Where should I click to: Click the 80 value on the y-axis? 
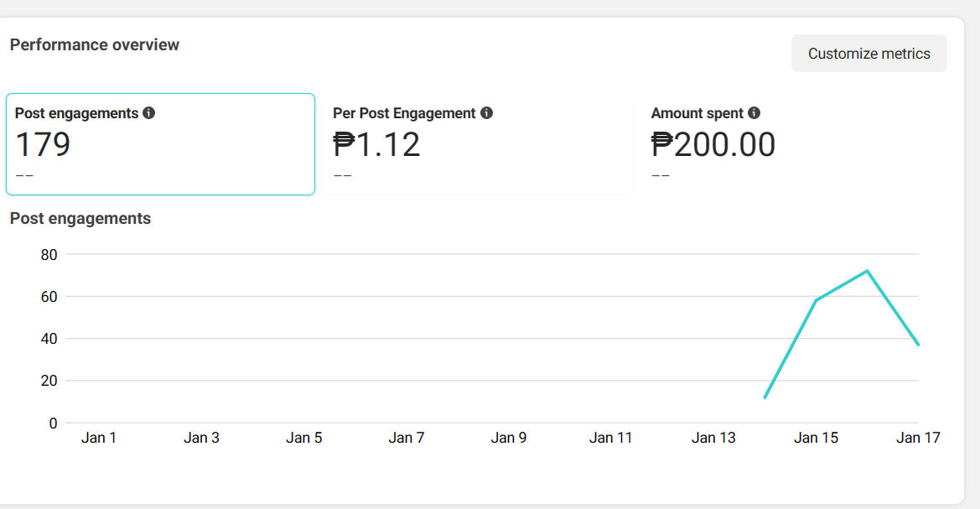pyautogui.click(x=49, y=254)
